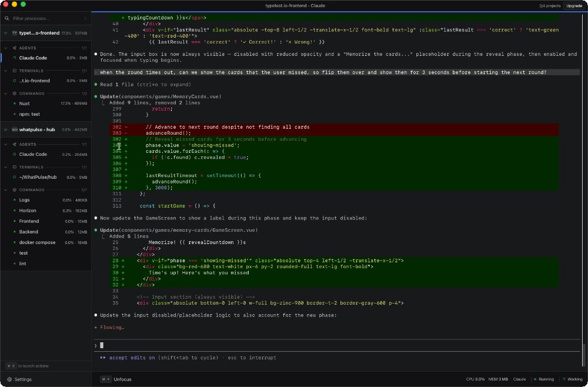Open the ..t.io-frontend terminal entry
Image resolution: width=588 pixels, height=387 pixels.
[x=46, y=81]
